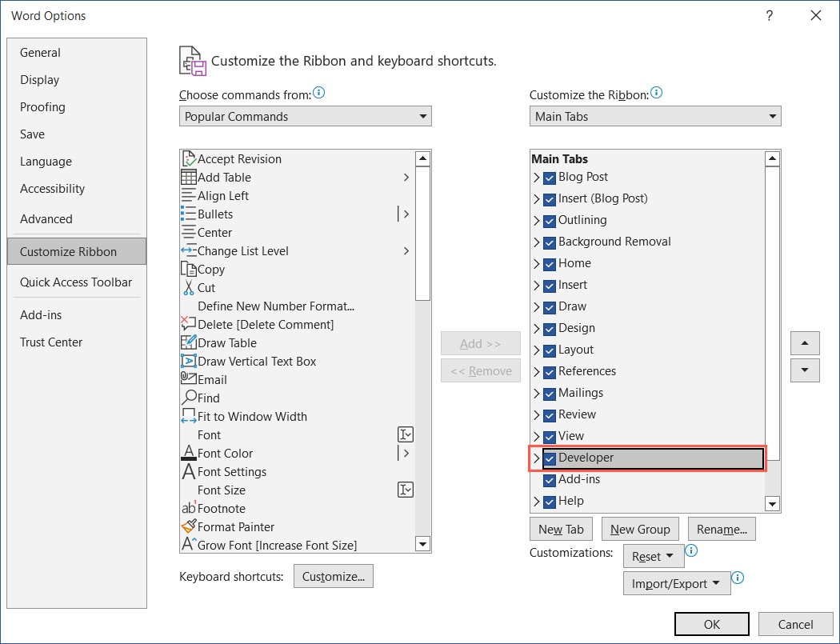
Task: Click the info icon beside Customize the Ribbon
Action: (657, 91)
